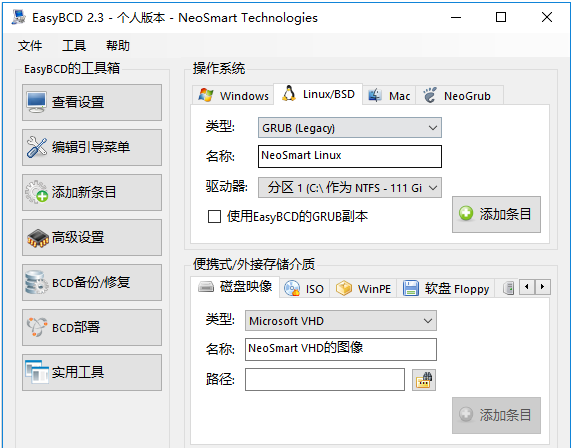Click tab strip left scroll arrow
This screenshot has width=574, height=448.
[x=527, y=287]
